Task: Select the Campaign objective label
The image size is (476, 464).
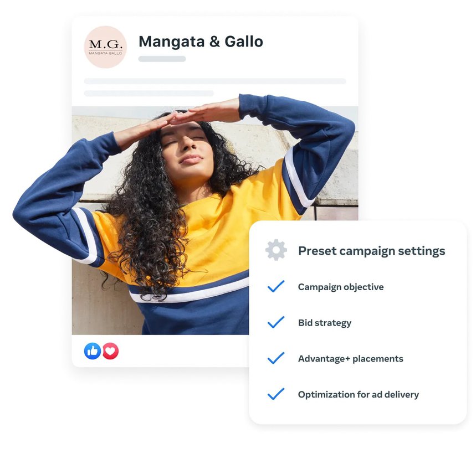Action: pyautogui.click(x=341, y=287)
